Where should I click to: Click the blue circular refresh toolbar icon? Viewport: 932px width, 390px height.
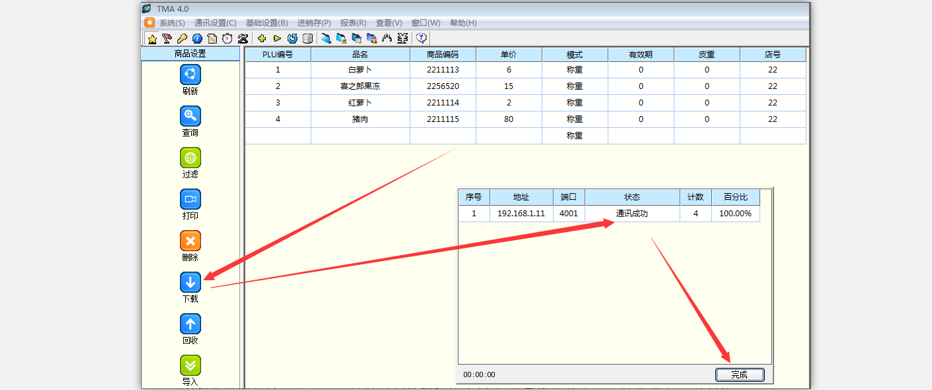[x=292, y=39]
